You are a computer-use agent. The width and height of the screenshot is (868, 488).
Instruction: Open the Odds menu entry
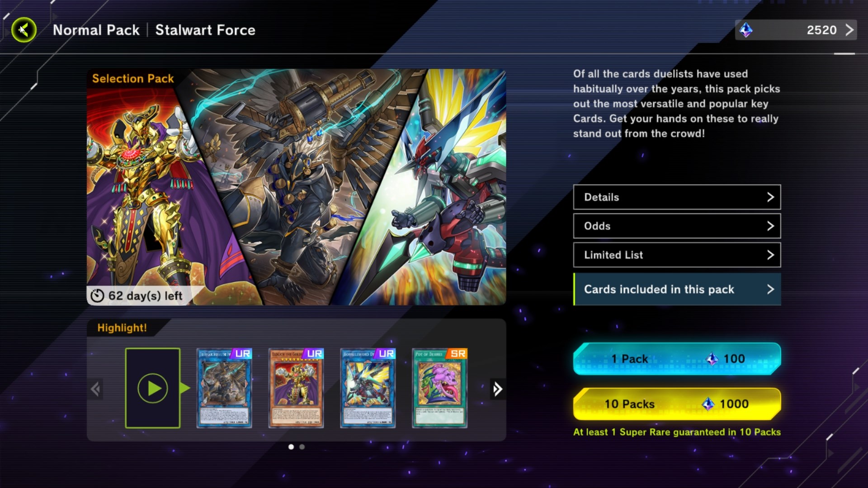tap(677, 226)
